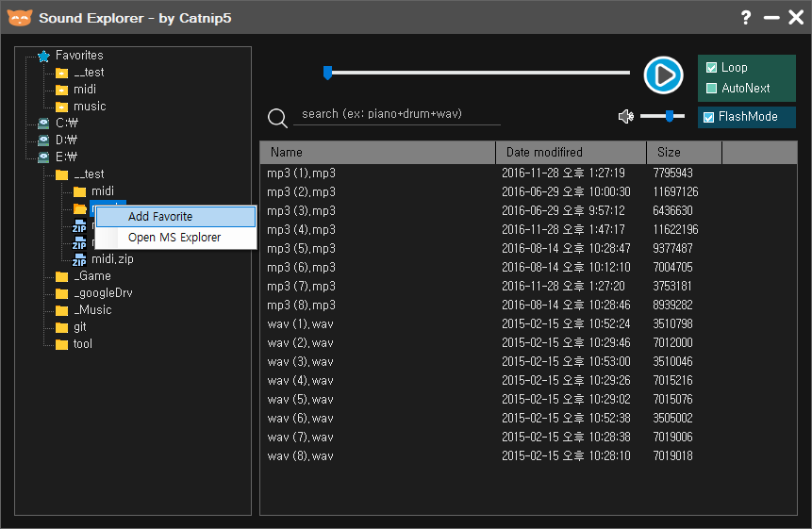Click the search magnifier icon

click(x=277, y=118)
